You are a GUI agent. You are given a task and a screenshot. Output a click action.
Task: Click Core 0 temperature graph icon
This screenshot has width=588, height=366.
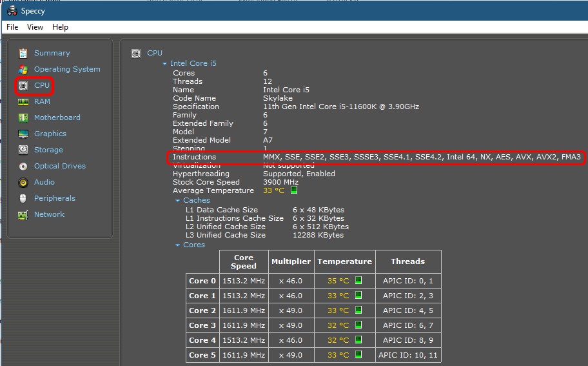click(x=358, y=280)
